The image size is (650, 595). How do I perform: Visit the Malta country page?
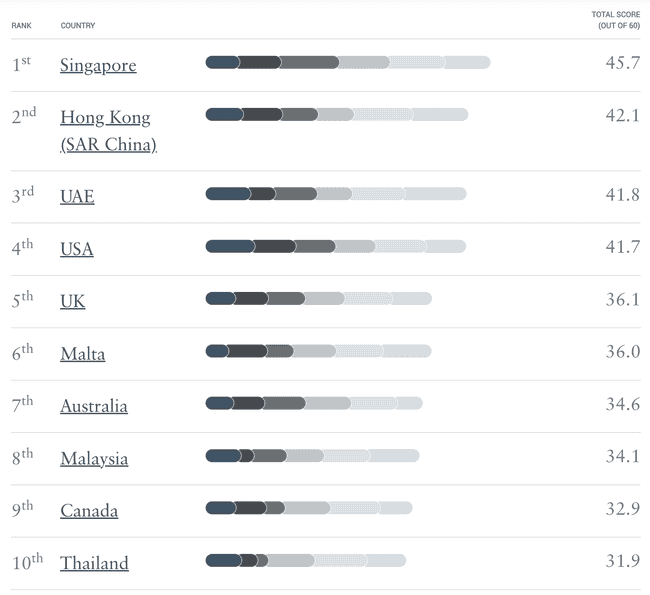click(82, 354)
